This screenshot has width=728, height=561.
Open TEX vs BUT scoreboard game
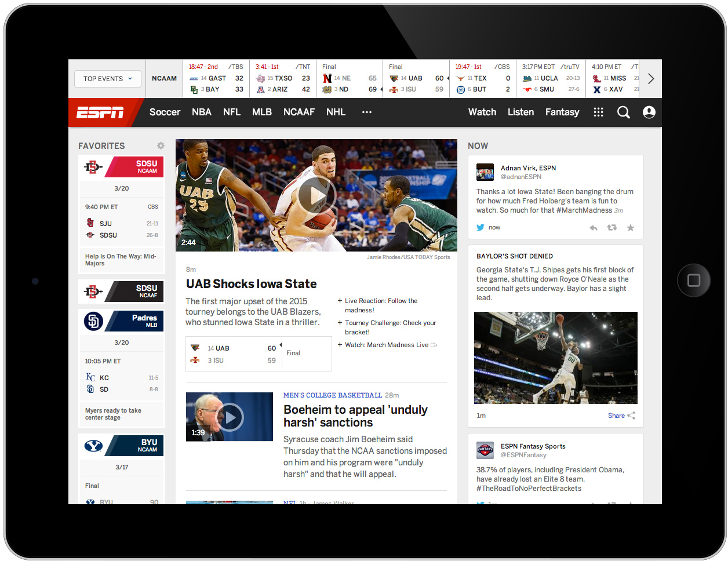click(483, 79)
